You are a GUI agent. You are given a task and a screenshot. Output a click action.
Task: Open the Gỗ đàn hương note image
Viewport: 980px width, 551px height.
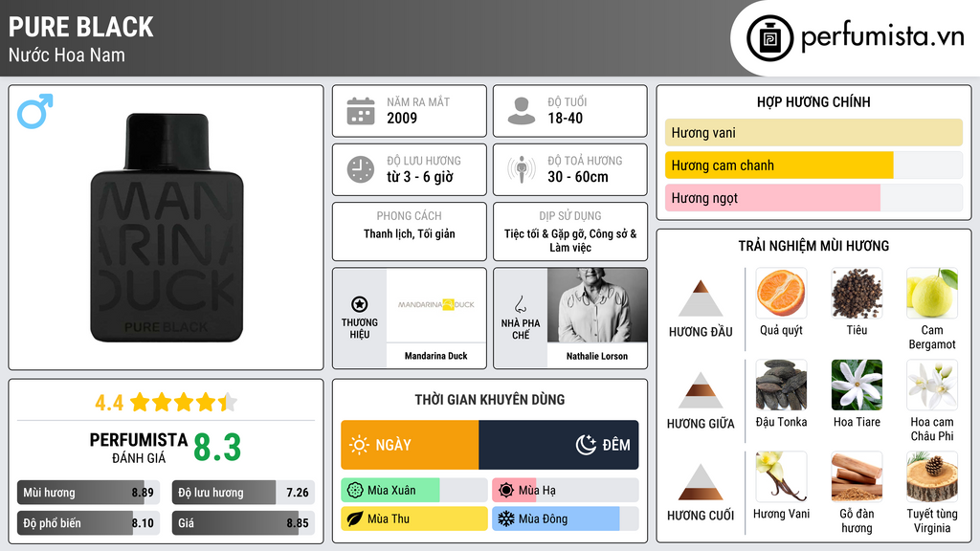tap(857, 476)
